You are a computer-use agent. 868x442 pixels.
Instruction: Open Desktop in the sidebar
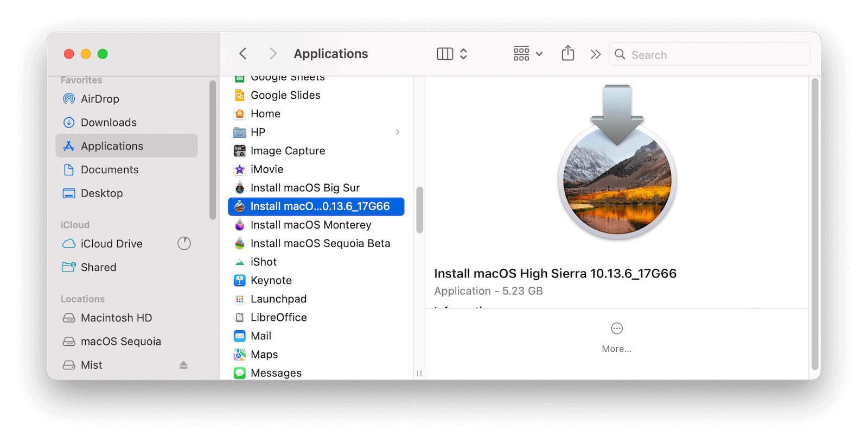pos(126,193)
